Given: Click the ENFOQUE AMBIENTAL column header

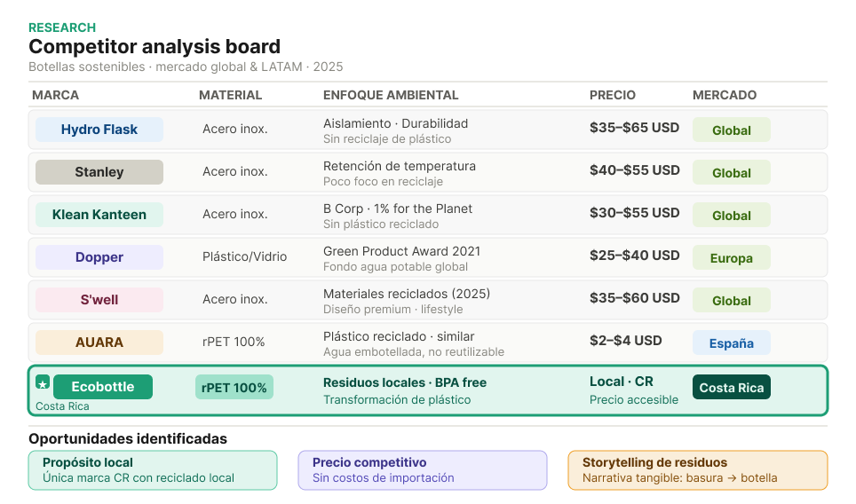Looking at the screenshot, I should pyautogui.click(x=391, y=96).
